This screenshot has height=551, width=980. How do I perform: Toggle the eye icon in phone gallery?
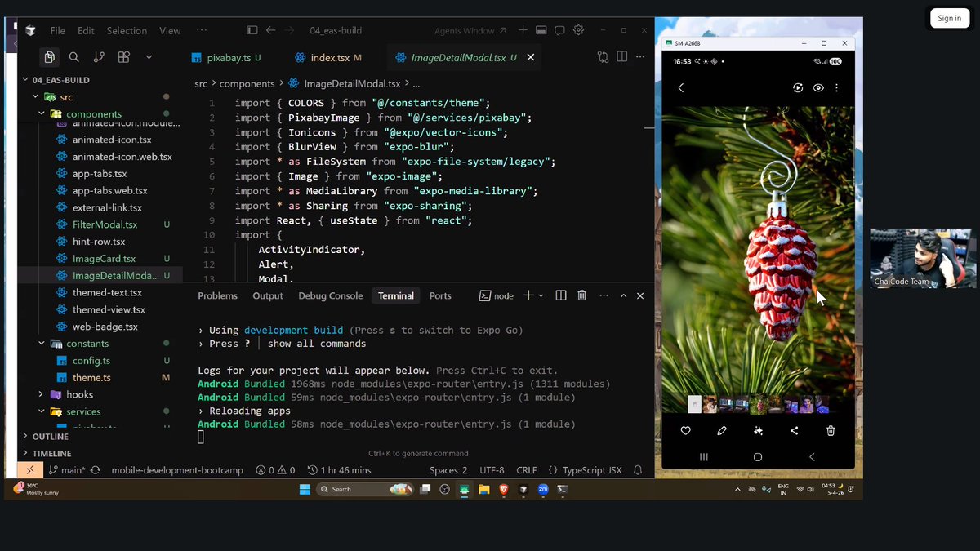coord(818,88)
